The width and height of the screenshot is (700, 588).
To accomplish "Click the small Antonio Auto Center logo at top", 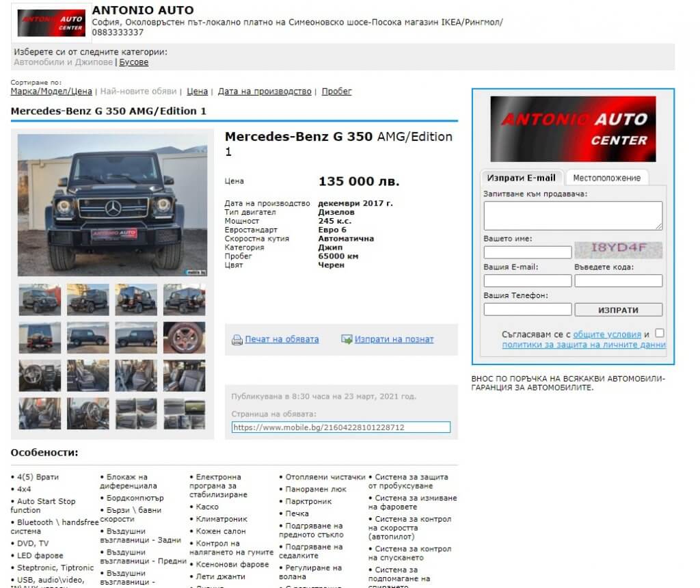I will (51, 23).
